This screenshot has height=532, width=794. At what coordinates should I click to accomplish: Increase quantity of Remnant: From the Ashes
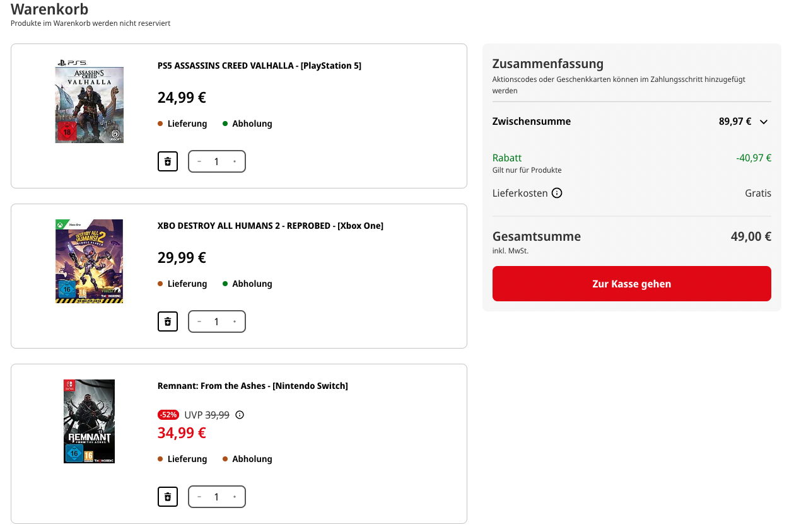click(x=235, y=497)
